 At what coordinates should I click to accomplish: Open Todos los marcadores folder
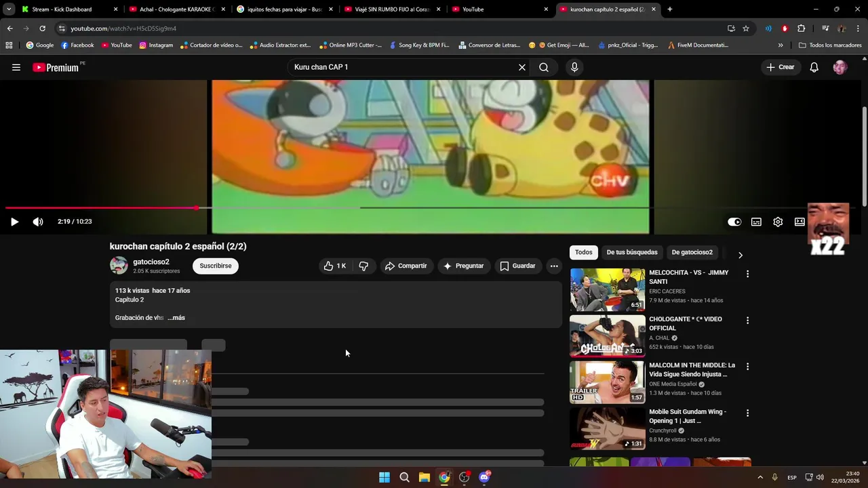(x=831, y=45)
